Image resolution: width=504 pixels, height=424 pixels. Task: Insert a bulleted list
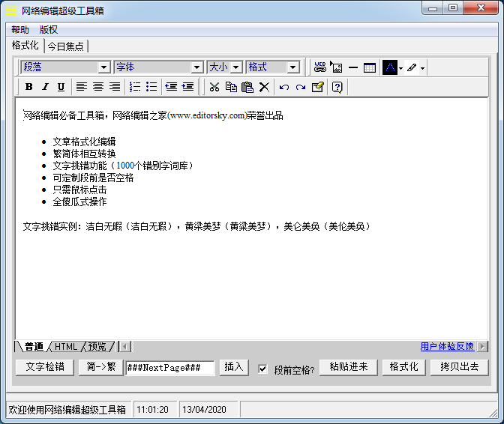pos(151,87)
